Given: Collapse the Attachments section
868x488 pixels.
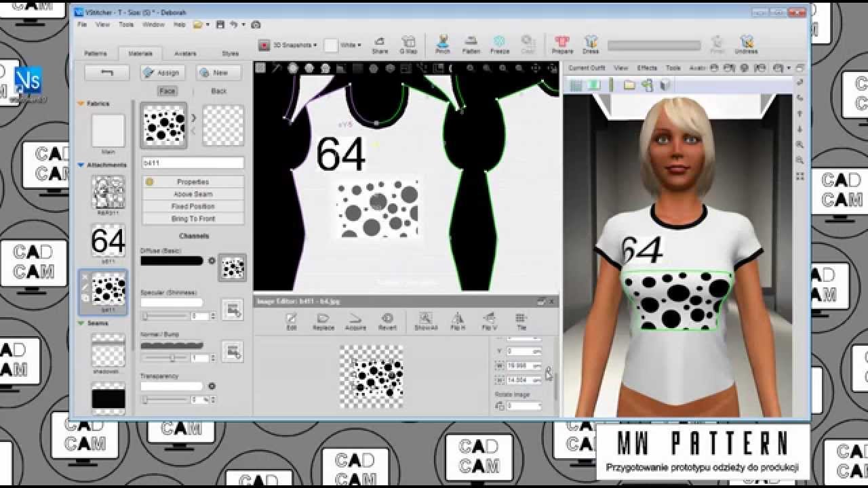Looking at the screenshot, I should (x=81, y=165).
